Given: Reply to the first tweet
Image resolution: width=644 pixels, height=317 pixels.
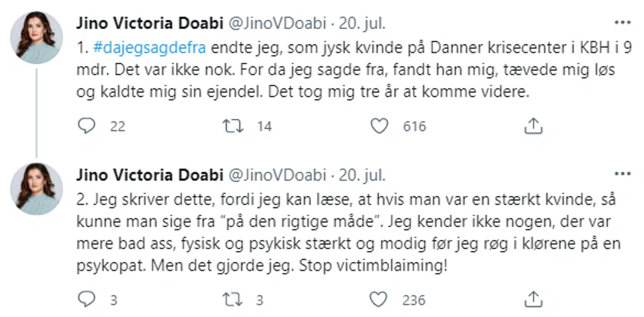Looking at the screenshot, I should 87,127.
